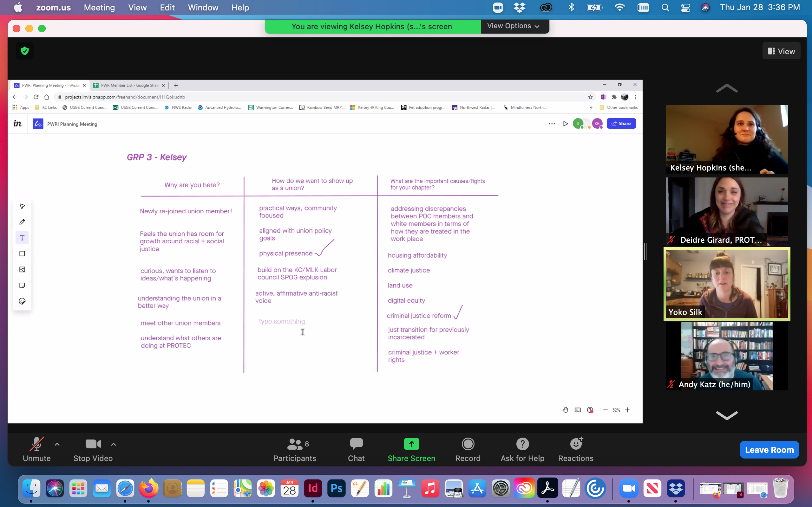The width and height of the screenshot is (812, 507).
Task: Expand View Options dropdown
Action: coord(514,26)
